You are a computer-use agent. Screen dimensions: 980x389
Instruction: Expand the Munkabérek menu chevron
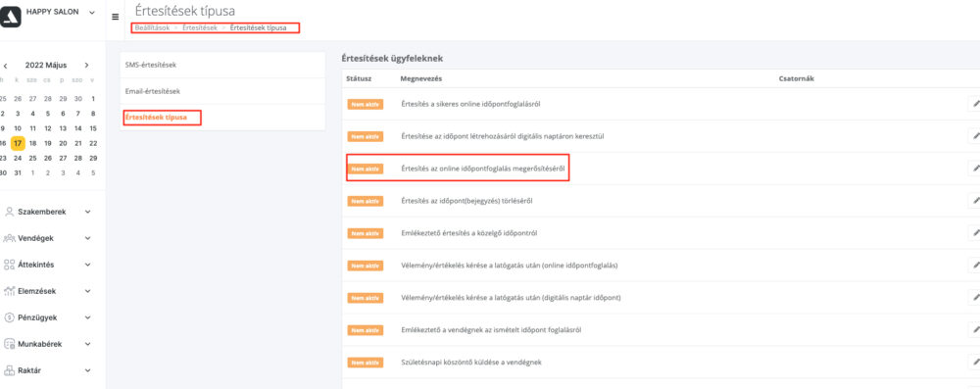pos(87,344)
